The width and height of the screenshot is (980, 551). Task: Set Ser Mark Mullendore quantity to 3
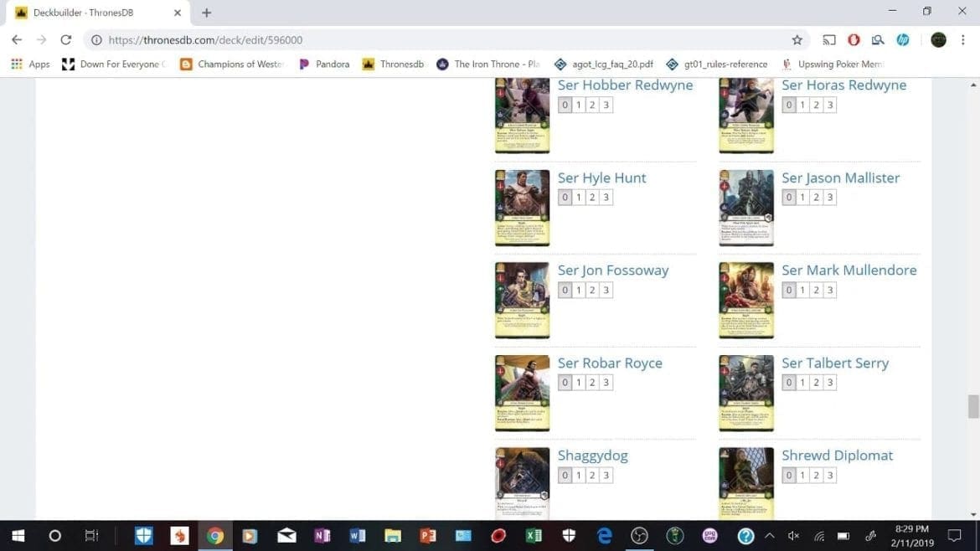[830, 290]
